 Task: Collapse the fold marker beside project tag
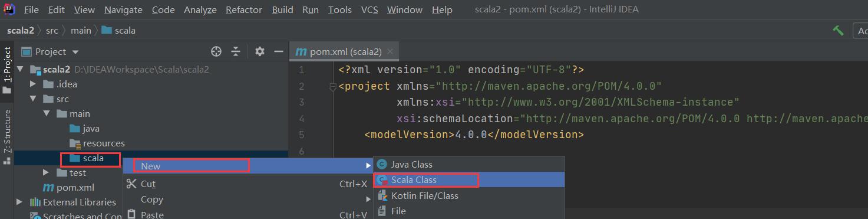pos(333,87)
